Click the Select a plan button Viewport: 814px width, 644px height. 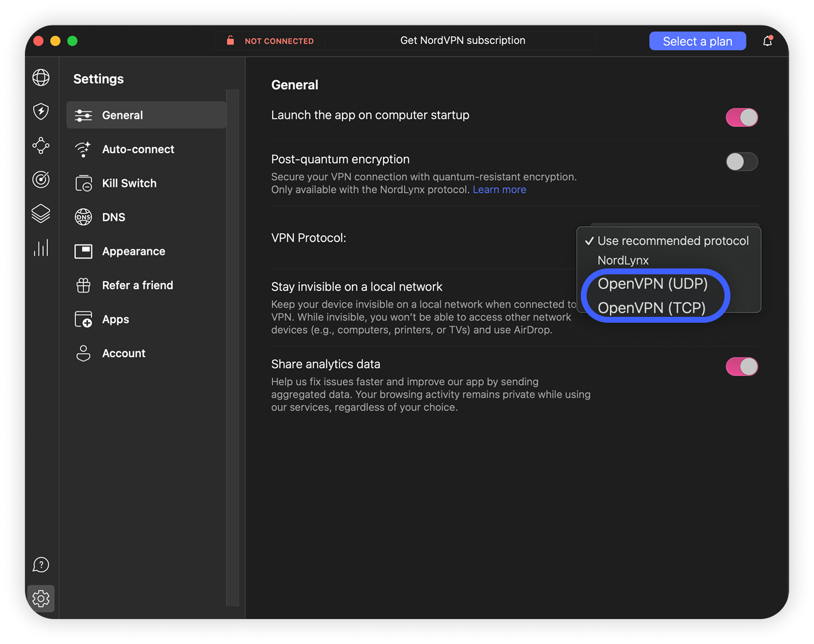coord(697,42)
